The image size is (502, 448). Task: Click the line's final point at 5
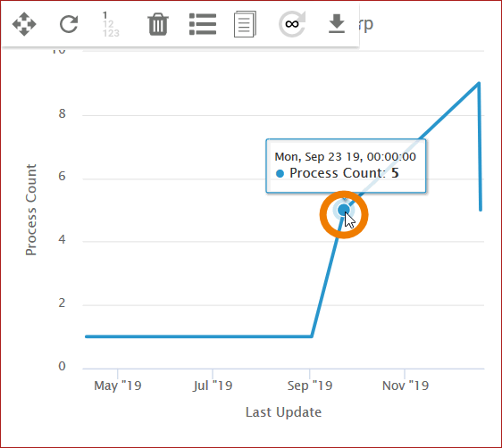click(481, 210)
